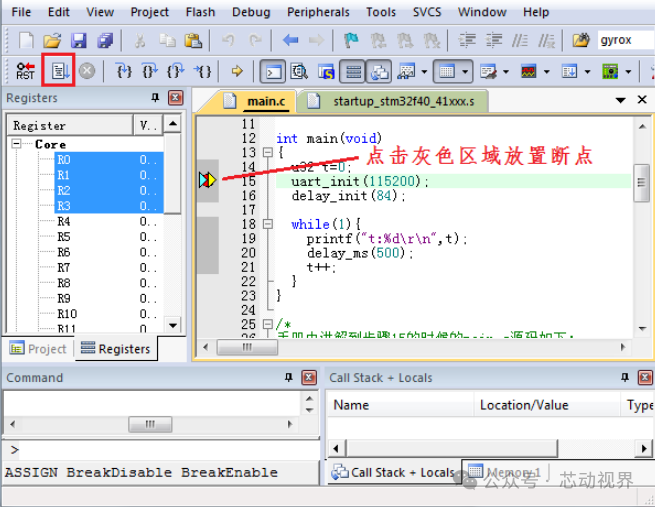Open the Debug menu
The height and width of the screenshot is (507, 655).
(251, 12)
